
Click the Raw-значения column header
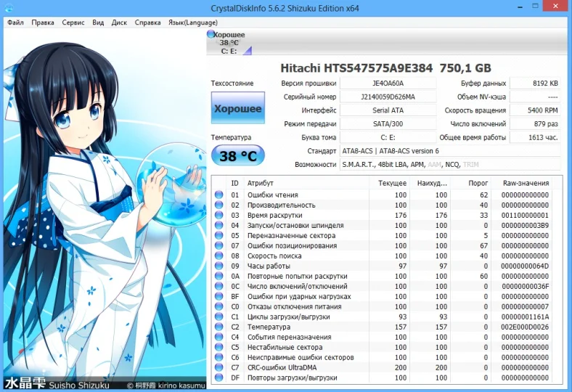pos(522,183)
